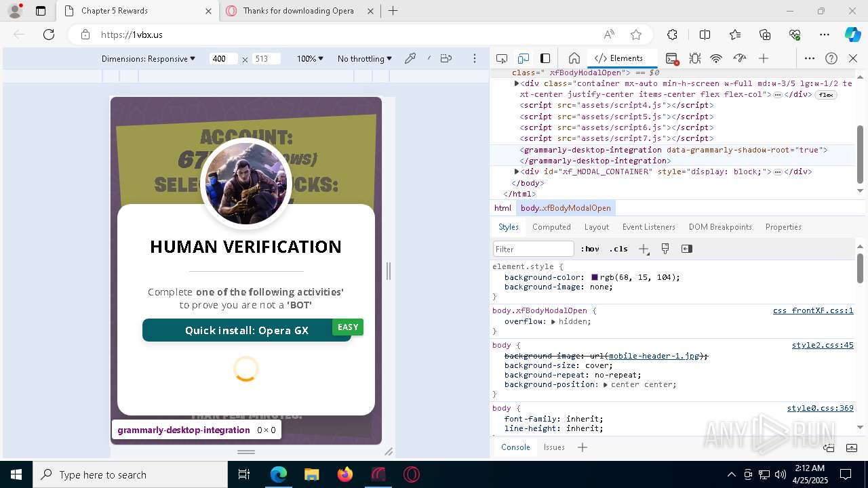Toggle split screen icon in toolbar

point(705,35)
